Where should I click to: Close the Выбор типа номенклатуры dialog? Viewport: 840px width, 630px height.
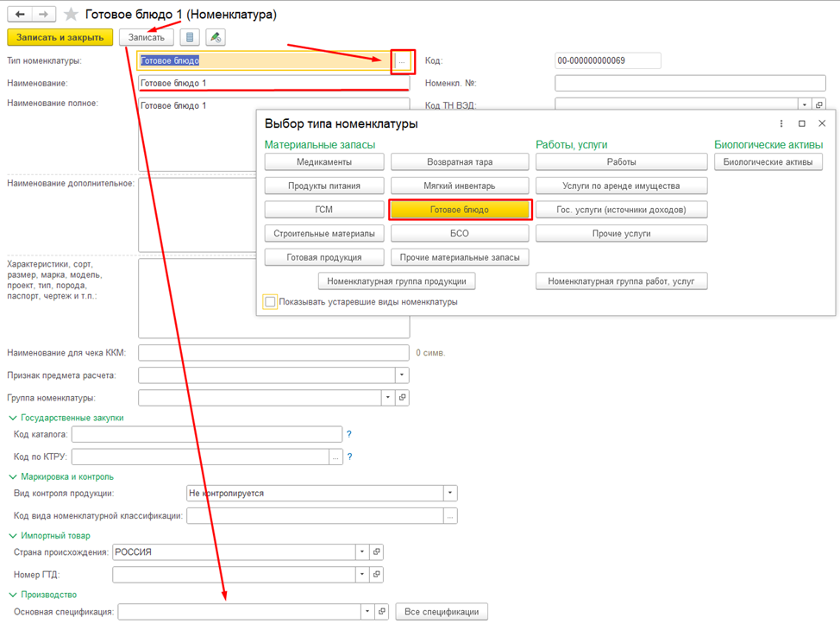click(x=823, y=123)
